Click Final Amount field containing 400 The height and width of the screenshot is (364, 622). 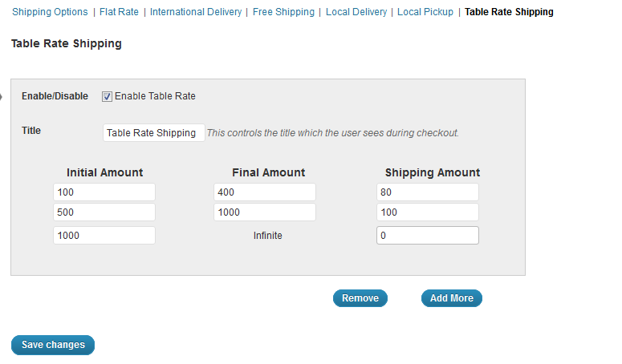pyautogui.click(x=265, y=192)
